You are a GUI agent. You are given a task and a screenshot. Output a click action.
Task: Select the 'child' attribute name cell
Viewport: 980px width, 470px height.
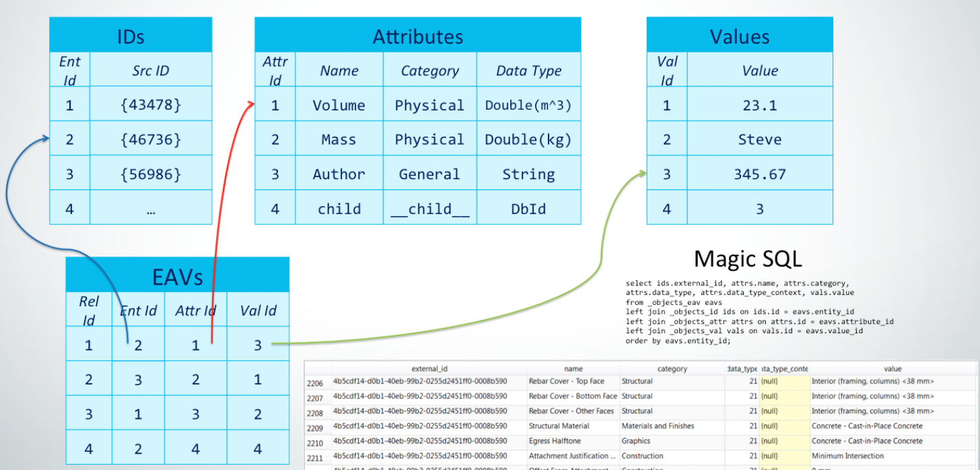pyautogui.click(x=339, y=209)
